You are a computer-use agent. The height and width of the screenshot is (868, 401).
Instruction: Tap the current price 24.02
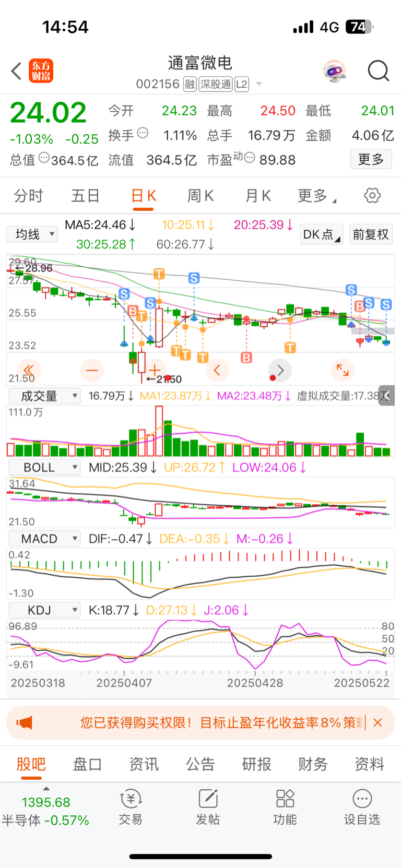coord(48,113)
